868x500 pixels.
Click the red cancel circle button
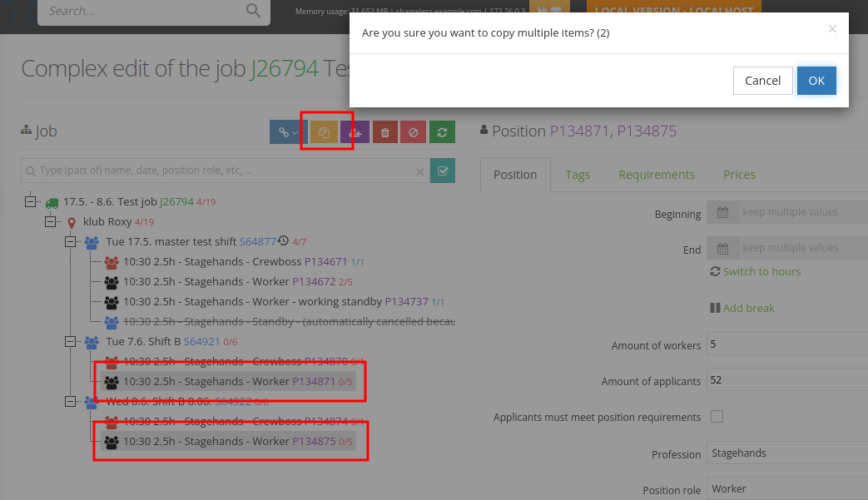point(414,132)
